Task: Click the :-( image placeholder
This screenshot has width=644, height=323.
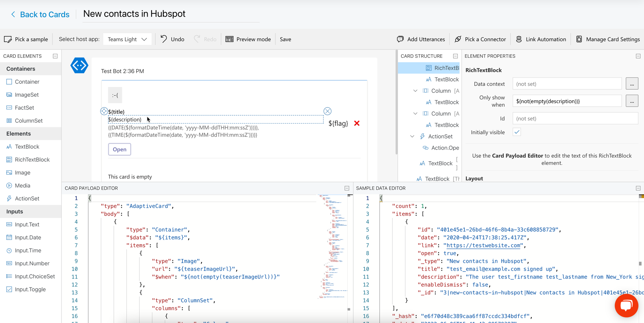Action: coord(115,95)
